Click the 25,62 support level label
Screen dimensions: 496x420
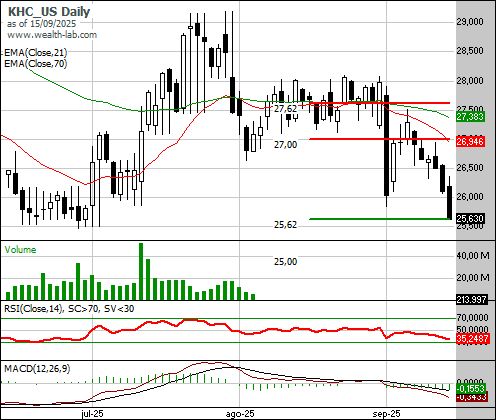point(285,225)
